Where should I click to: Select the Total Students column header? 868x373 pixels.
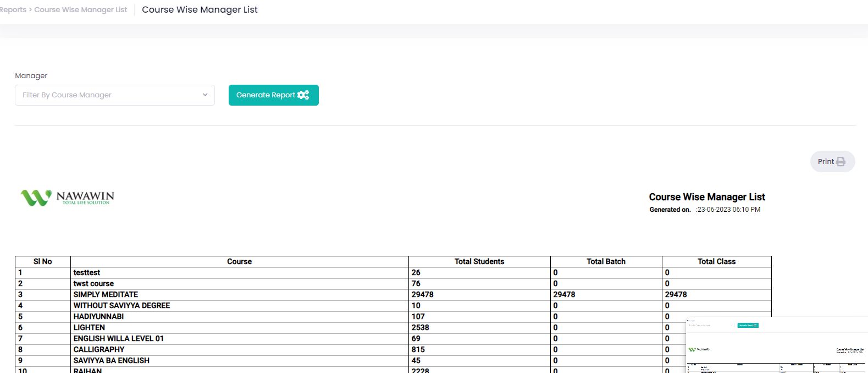point(479,262)
